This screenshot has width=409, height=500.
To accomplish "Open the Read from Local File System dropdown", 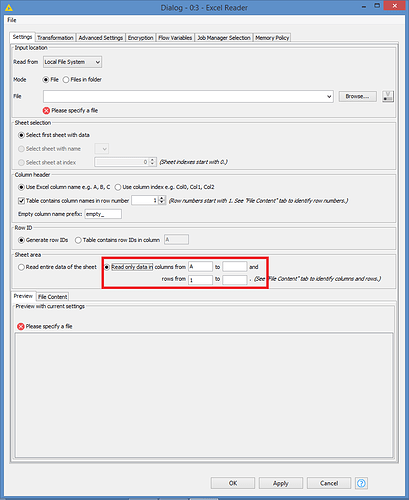I will tap(72, 62).
